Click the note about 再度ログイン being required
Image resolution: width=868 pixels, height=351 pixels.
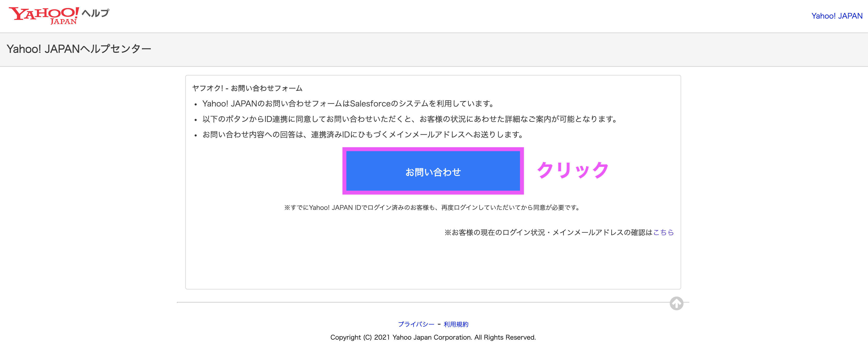pyautogui.click(x=433, y=208)
